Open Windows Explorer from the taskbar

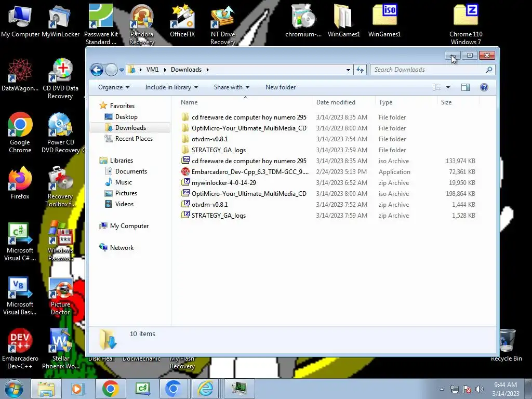(46, 389)
